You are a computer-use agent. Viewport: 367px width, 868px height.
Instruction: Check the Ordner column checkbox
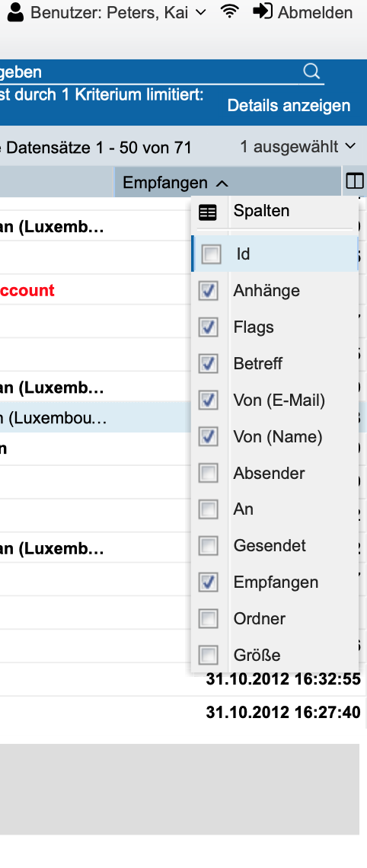click(208, 618)
